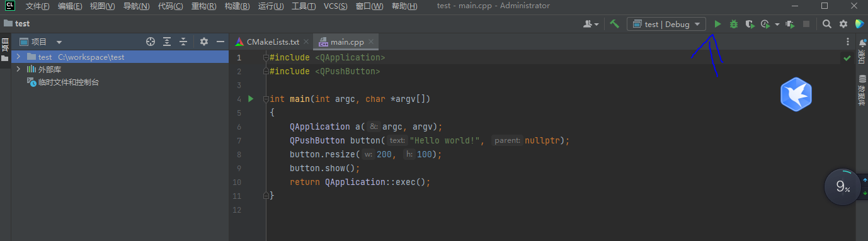Click the locate opened file crosshair icon
868x241 pixels.
coord(151,42)
